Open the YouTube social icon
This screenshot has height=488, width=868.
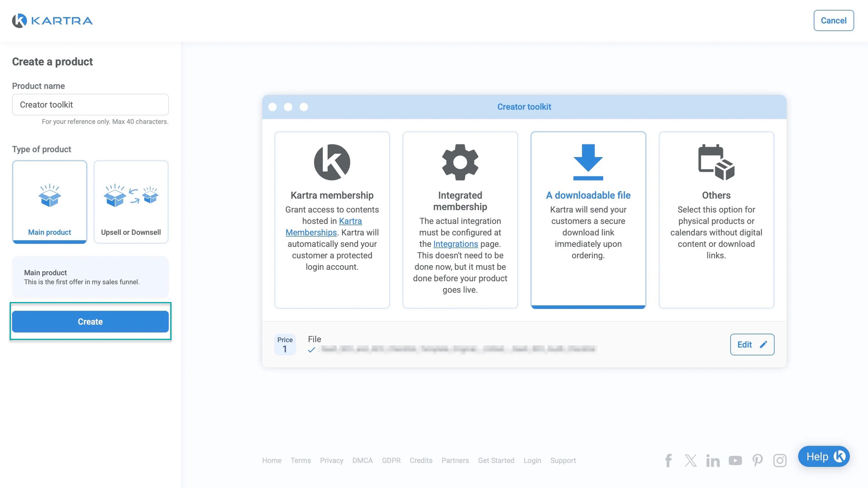(x=735, y=461)
